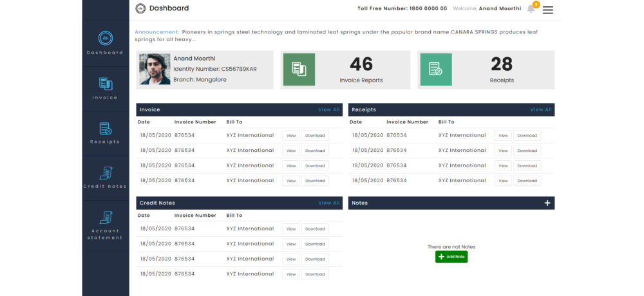This screenshot has width=644, height=296.
Task: Open the hamburger menu icon
Action: [548, 10]
